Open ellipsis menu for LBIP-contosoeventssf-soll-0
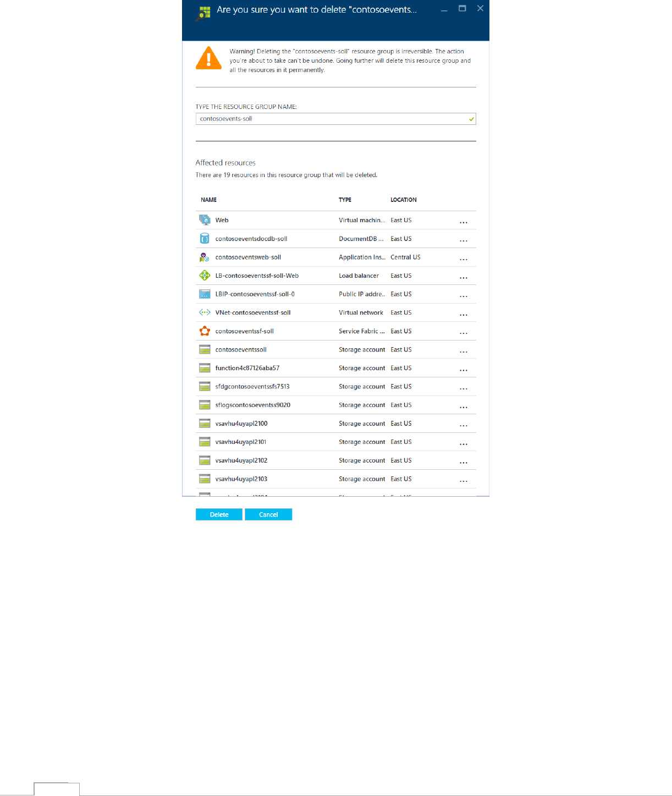The width and height of the screenshot is (672, 796). 464,296
